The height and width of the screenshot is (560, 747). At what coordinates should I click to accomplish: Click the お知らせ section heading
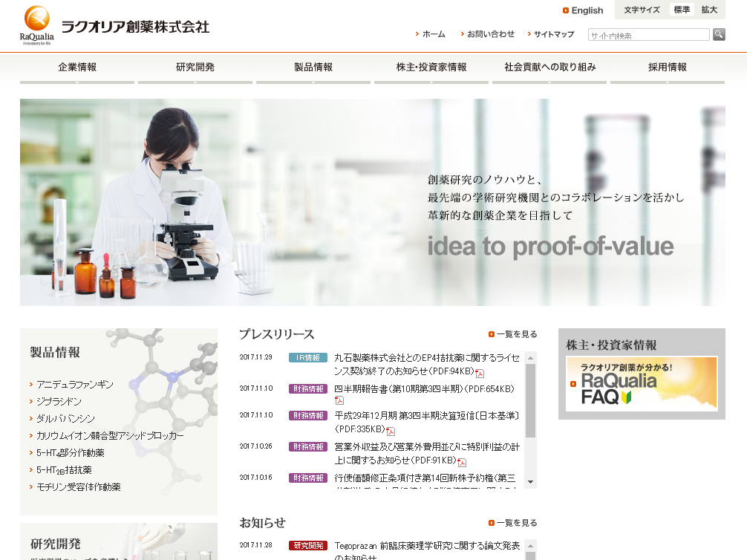click(263, 524)
